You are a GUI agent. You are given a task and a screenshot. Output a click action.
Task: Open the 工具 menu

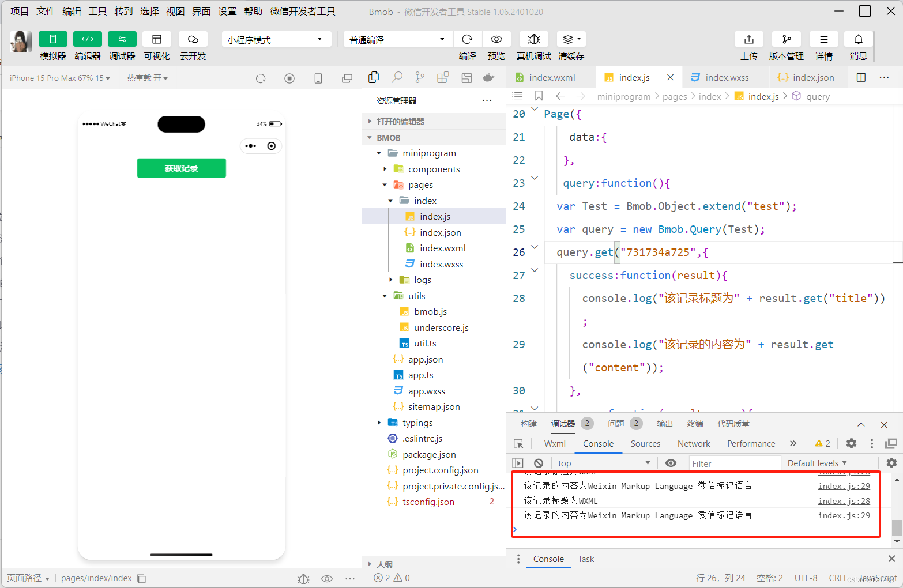97,12
